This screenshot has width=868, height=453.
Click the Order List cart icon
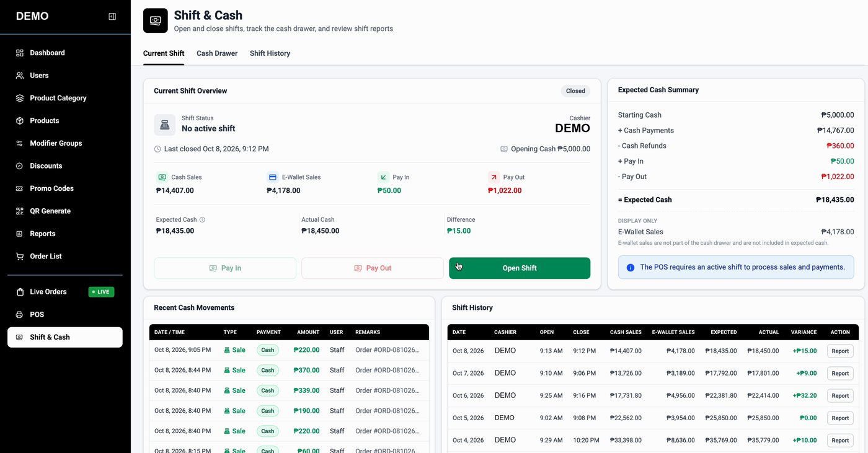coord(20,257)
